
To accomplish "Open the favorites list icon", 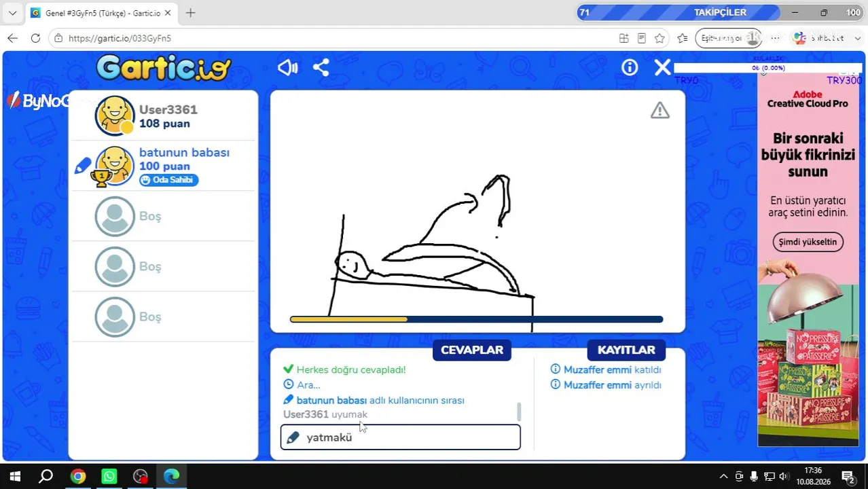I will click(x=683, y=38).
